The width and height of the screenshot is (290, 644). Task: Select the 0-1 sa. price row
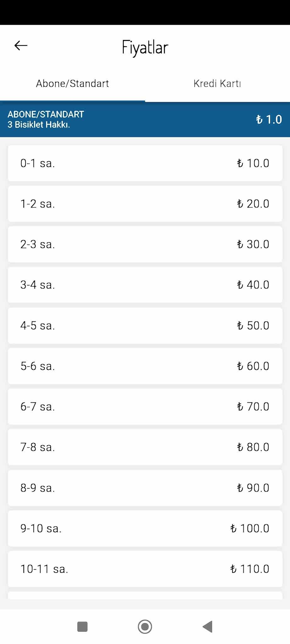[145, 163]
